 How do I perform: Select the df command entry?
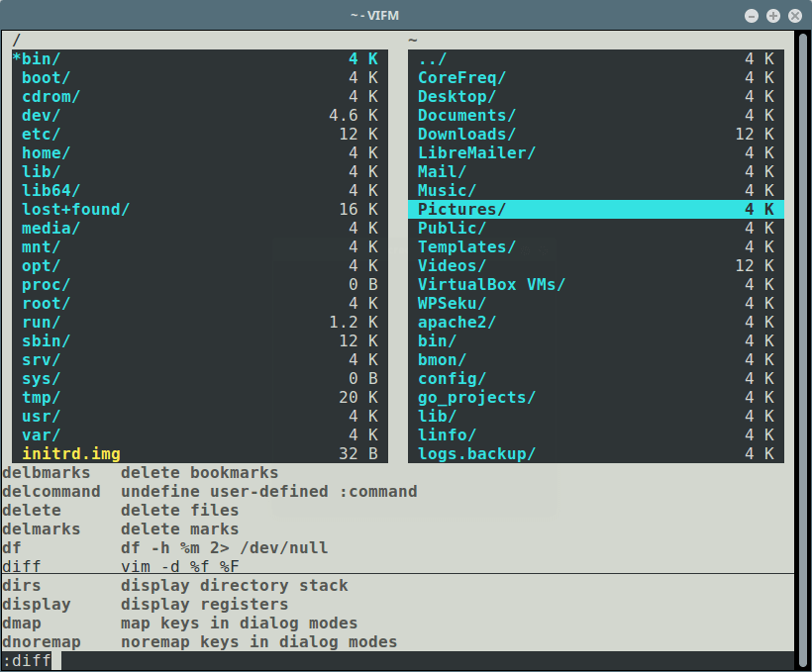tap(13, 547)
